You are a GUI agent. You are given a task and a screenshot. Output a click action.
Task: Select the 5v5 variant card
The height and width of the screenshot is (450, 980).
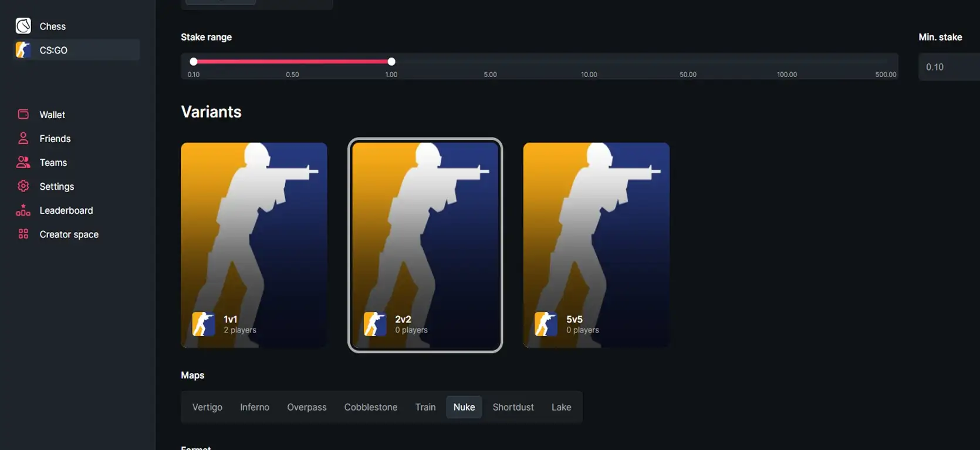pyautogui.click(x=596, y=245)
